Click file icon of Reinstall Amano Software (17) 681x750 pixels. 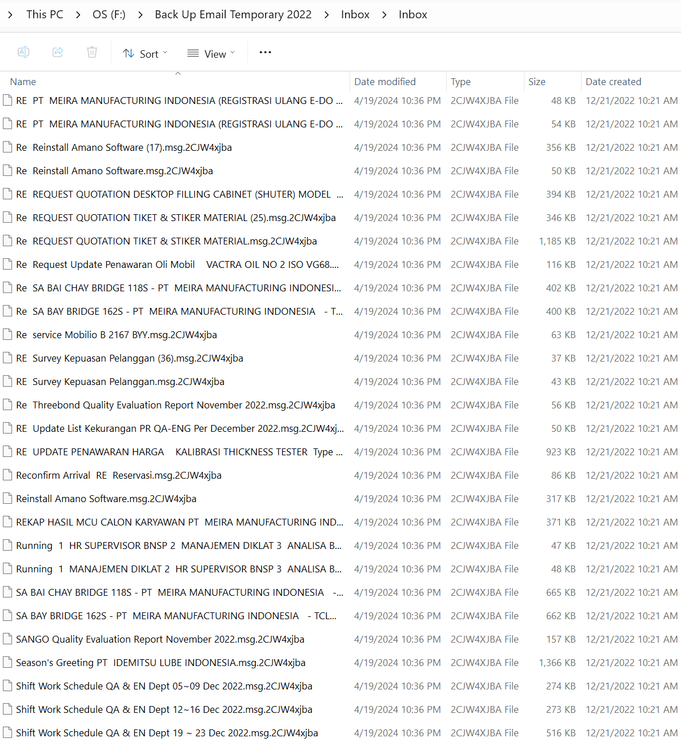[x=7, y=147]
